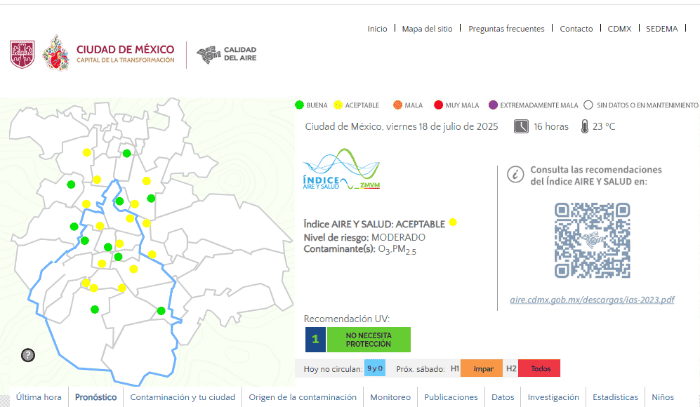This screenshot has width=700, height=407.
Task: Follow the aire.cdmx.gob.mx ias-2023.pdf link
Action: click(x=591, y=299)
